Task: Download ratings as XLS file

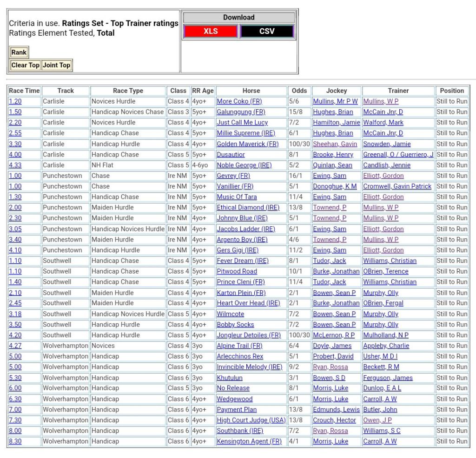Action: (211, 31)
